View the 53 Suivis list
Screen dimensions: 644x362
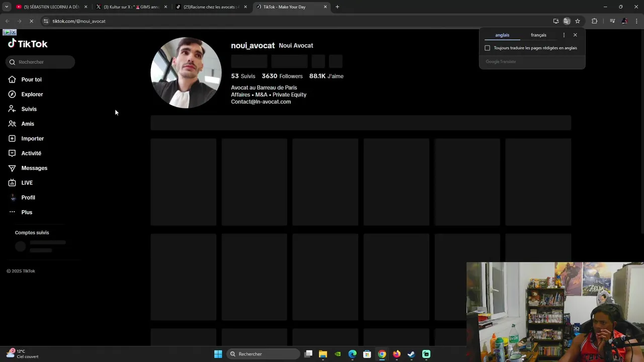pos(243,76)
